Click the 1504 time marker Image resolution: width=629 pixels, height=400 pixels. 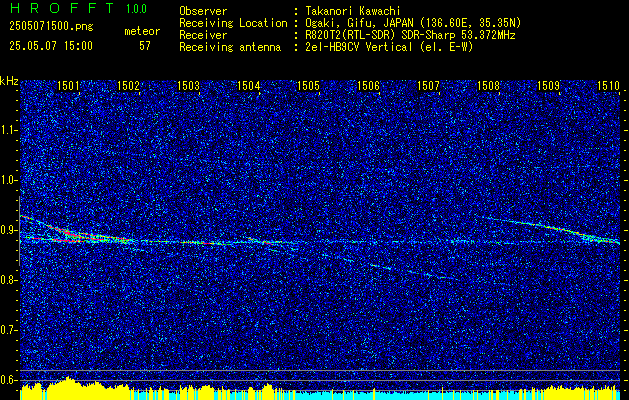[x=248, y=86]
